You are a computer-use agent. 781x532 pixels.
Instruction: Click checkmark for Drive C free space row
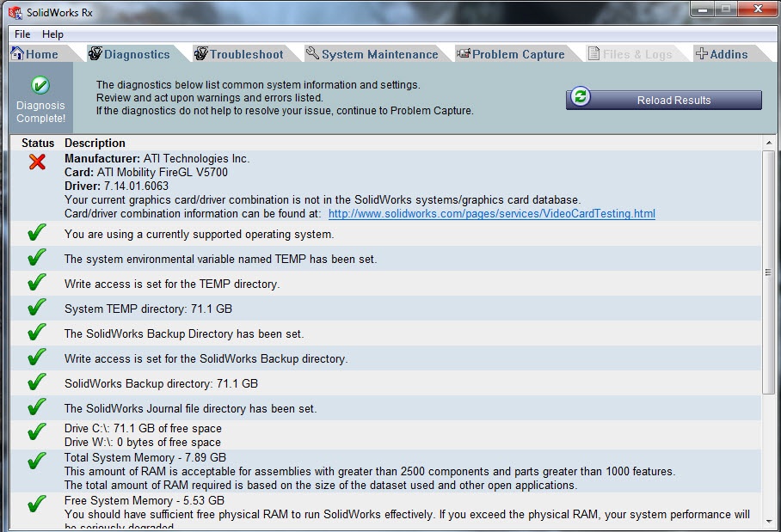coord(37,431)
